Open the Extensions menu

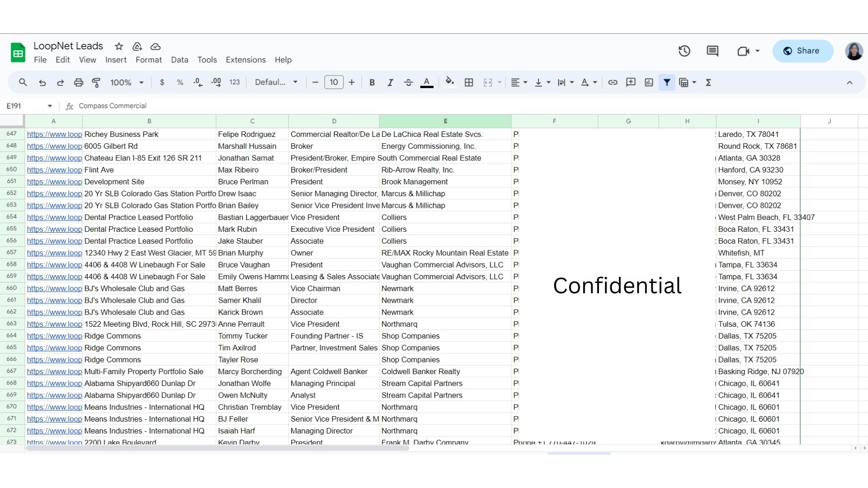click(245, 60)
